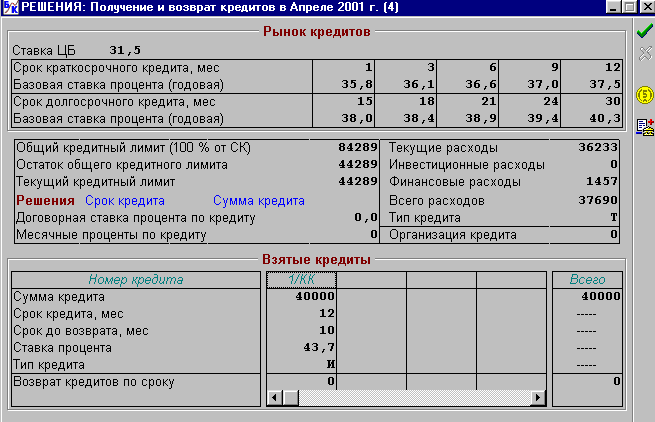Click the Тип кредита value T
This screenshot has height=422, width=655.
[x=613, y=218]
